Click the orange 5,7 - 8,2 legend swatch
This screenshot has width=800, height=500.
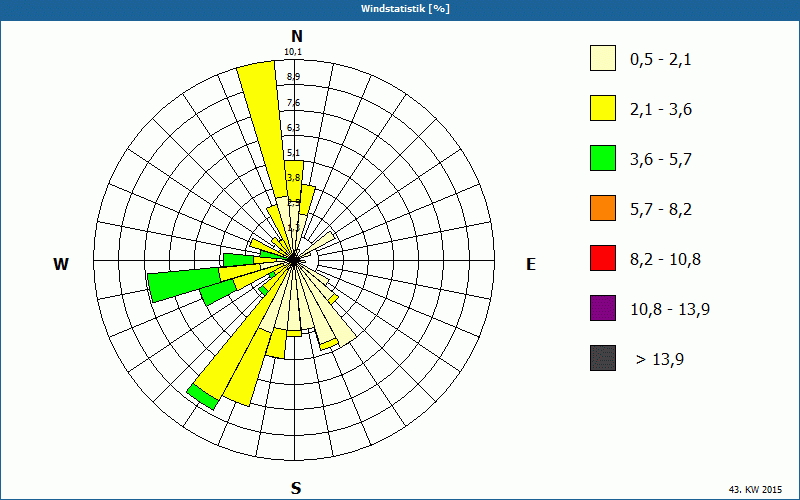coord(603,208)
